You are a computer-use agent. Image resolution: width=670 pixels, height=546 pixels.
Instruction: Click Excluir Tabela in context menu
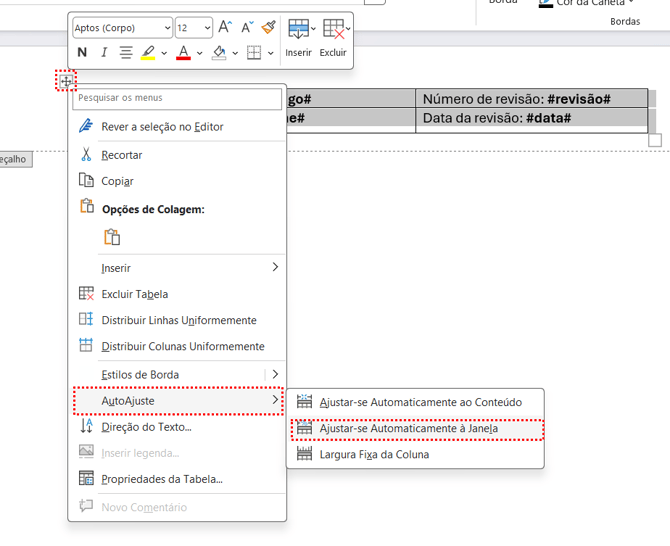(134, 294)
